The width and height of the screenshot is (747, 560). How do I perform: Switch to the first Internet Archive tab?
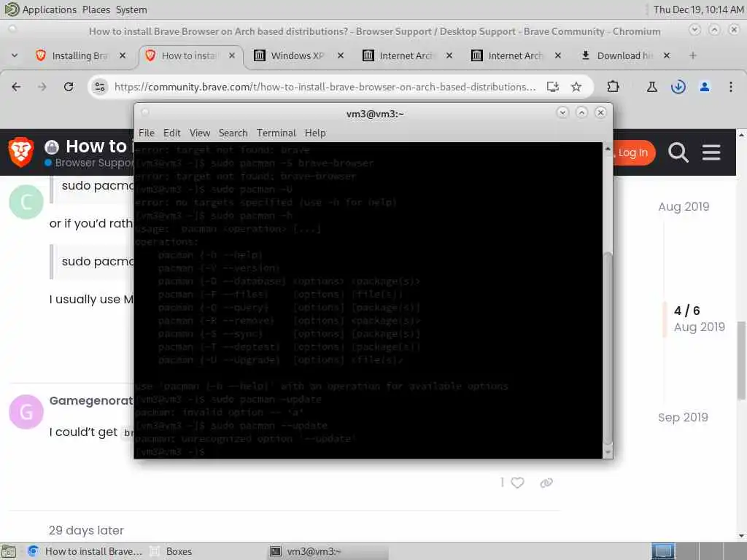point(406,55)
